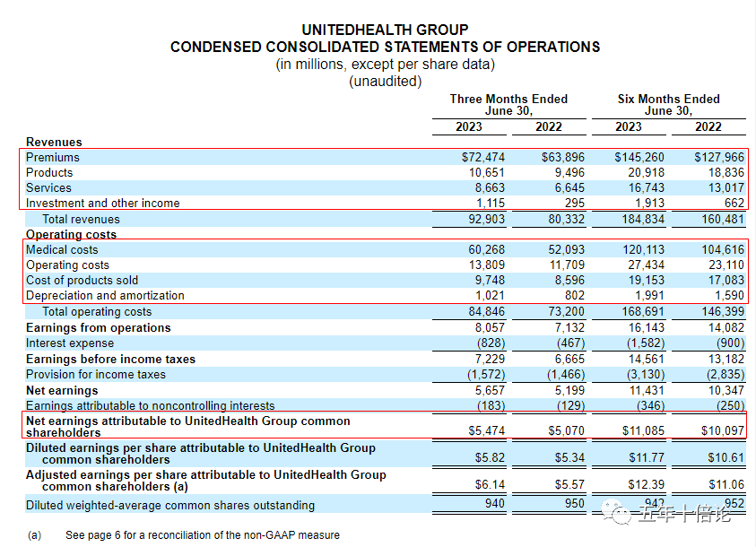756x547 pixels.
Task: Click adjusted EPS value $6.14
Action: (x=490, y=485)
